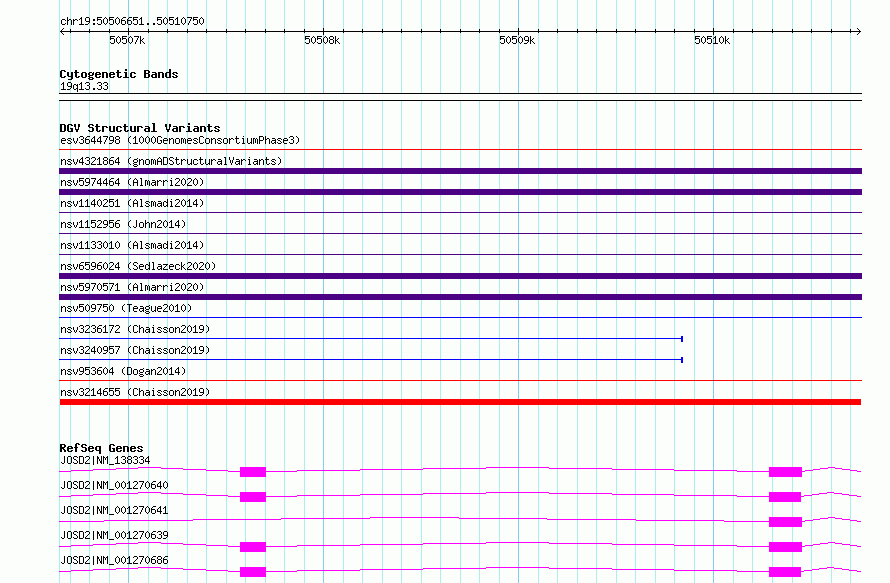Click the blue nsv509750 variant line
Image resolution: width=890 pixels, height=583 pixels.
click(x=460, y=318)
